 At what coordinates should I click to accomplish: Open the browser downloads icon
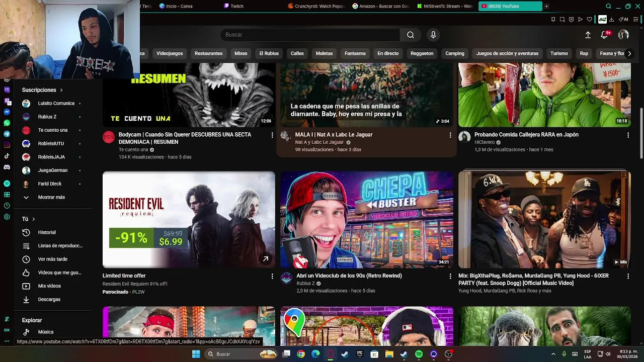pyautogui.click(x=611, y=20)
